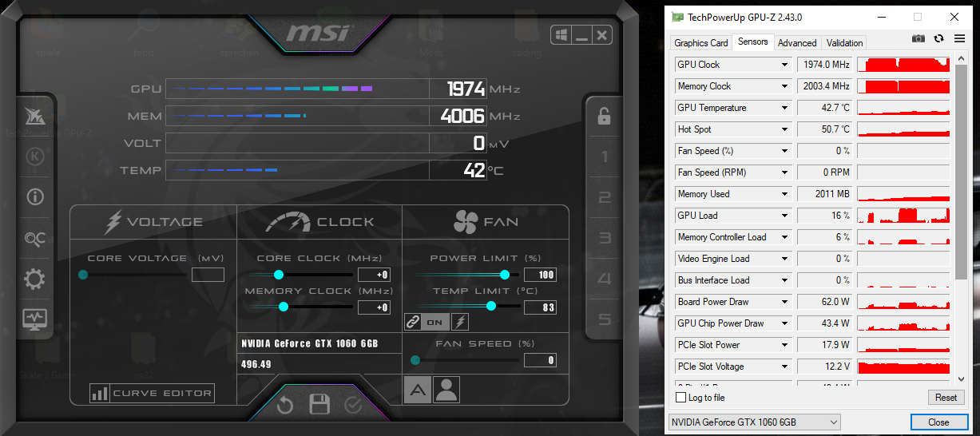Save profile using the floppy disk icon
The height and width of the screenshot is (436, 980).
pos(319,405)
